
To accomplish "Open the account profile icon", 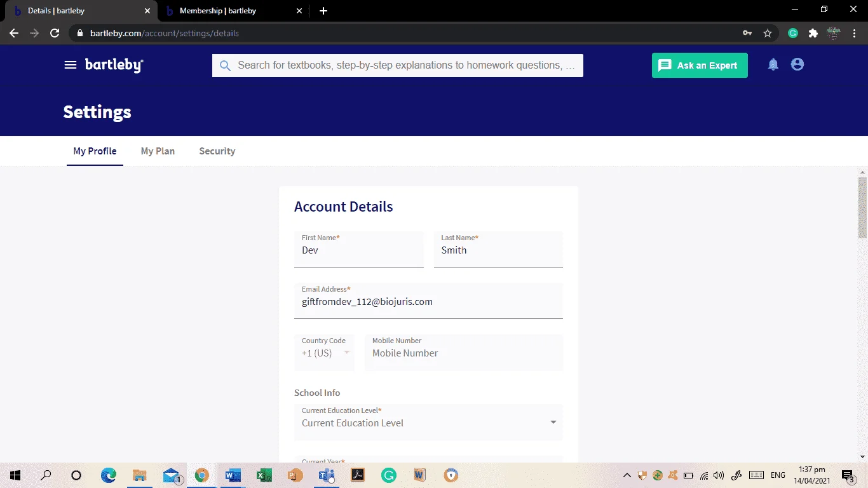I will 797,64.
